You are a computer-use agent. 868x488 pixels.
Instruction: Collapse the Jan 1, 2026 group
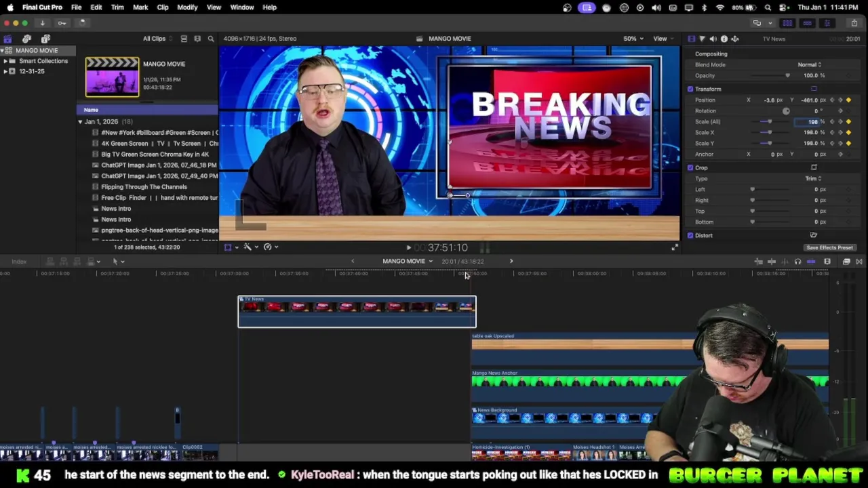(80, 122)
